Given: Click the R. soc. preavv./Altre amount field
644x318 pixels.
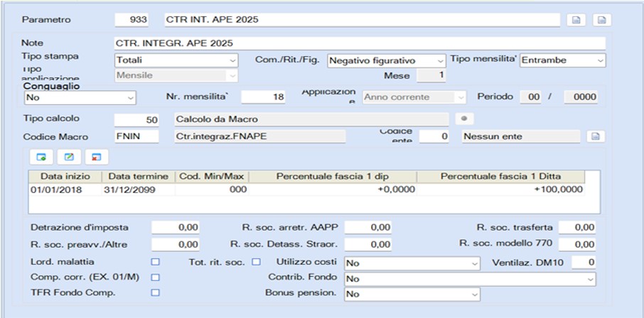Looking at the screenshot, I should tap(176, 245).
